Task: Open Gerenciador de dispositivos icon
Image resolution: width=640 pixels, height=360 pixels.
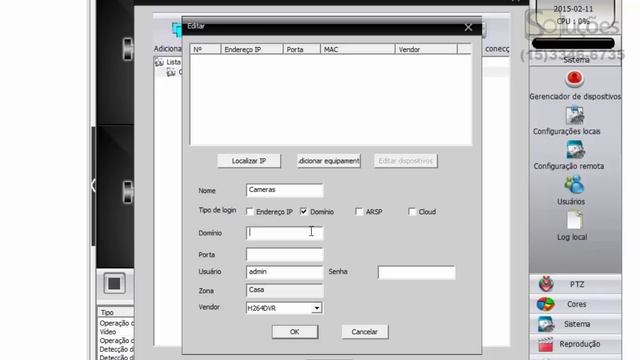Action: pos(574,78)
